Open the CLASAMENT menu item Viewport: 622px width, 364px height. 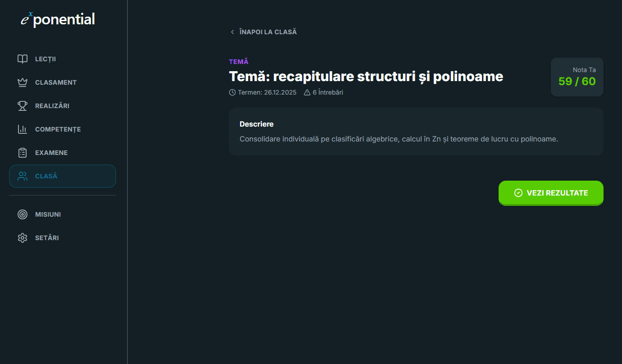(63, 82)
